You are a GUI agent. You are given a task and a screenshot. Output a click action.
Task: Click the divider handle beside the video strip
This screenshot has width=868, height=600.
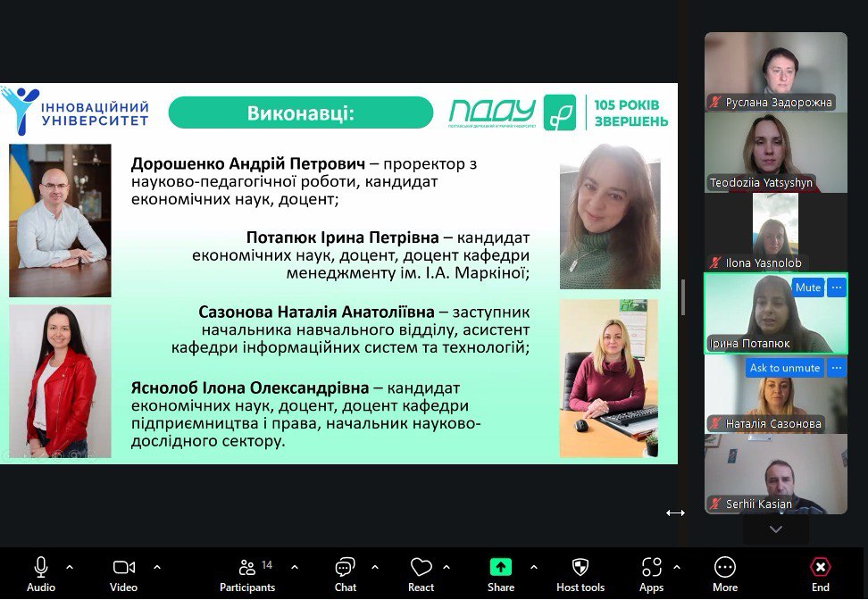coord(683,296)
